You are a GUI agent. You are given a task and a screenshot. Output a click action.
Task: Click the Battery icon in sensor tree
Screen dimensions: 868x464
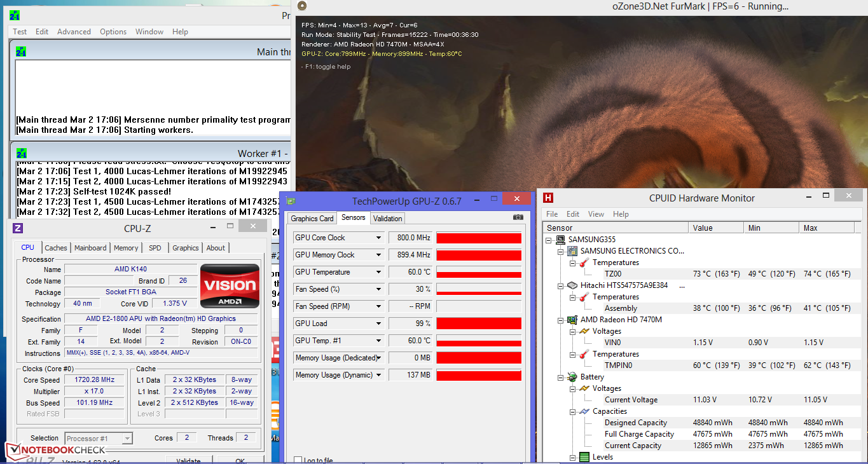pyautogui.click(x=572, y=377)
